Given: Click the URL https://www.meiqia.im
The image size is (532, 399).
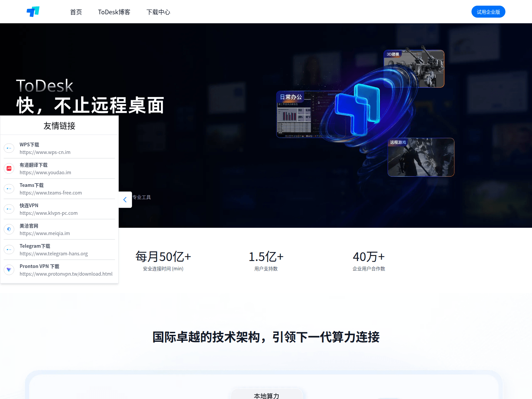Looking at the screenshot, I should click(45, 233).
